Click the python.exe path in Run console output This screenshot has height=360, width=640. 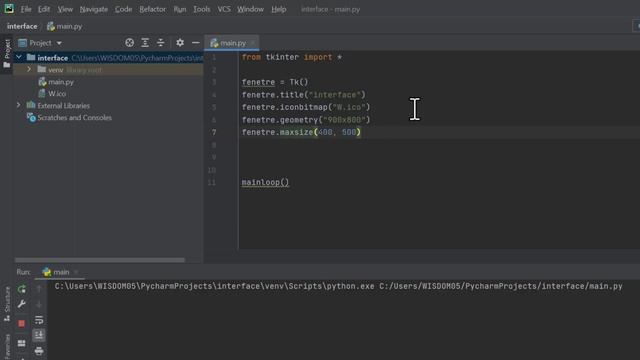[x=214, y=286]
